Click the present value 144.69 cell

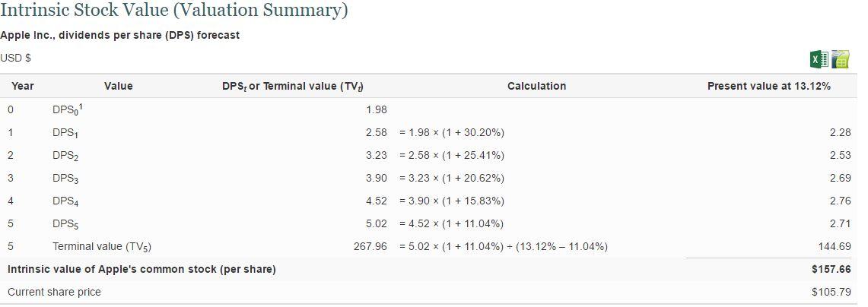835,247
